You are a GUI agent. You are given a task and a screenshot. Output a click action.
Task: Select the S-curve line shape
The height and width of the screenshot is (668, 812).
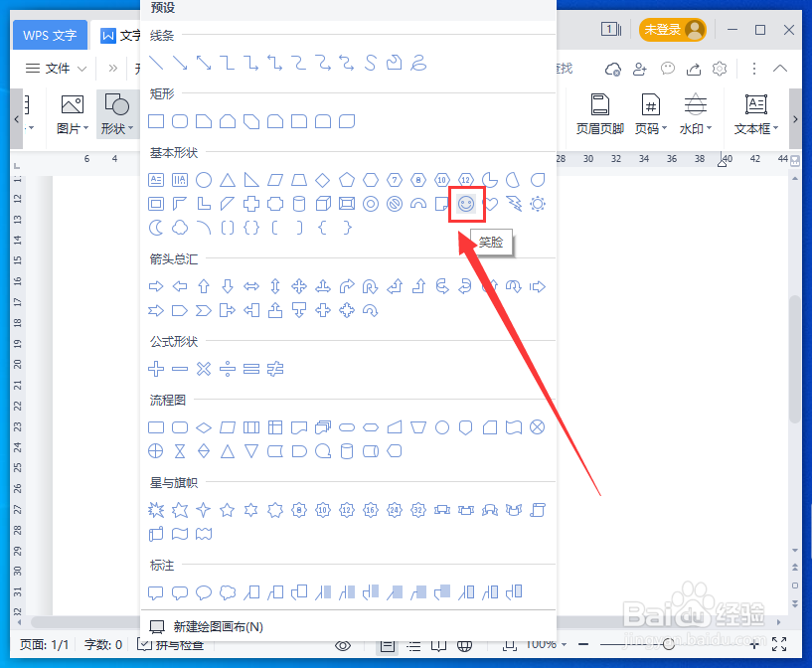[x=371, y=64]
